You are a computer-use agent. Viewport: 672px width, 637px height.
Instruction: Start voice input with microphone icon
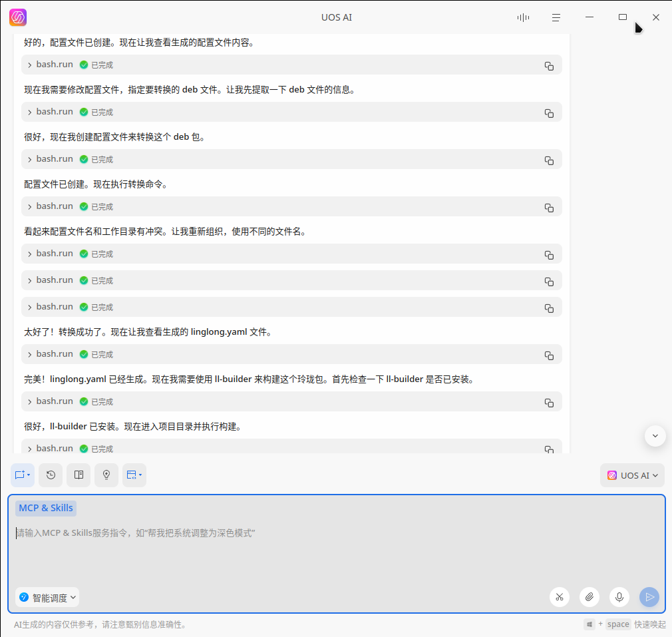(619, 597)
